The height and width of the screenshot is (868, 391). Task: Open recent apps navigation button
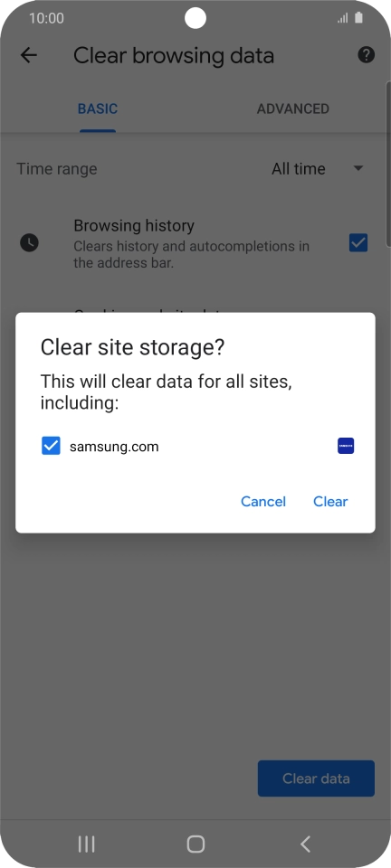point(86,844)
